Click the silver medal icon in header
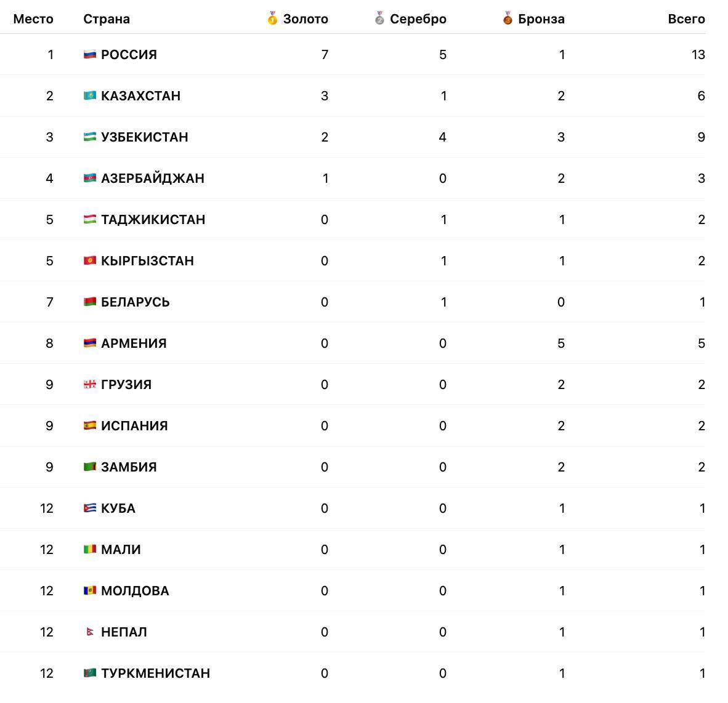728x703 pixels. click(x=379, y=19)
